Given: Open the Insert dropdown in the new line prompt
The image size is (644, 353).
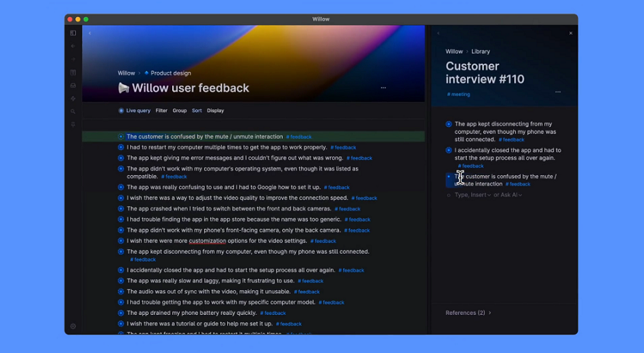Looking at the screenshot, I should [482, 195].
